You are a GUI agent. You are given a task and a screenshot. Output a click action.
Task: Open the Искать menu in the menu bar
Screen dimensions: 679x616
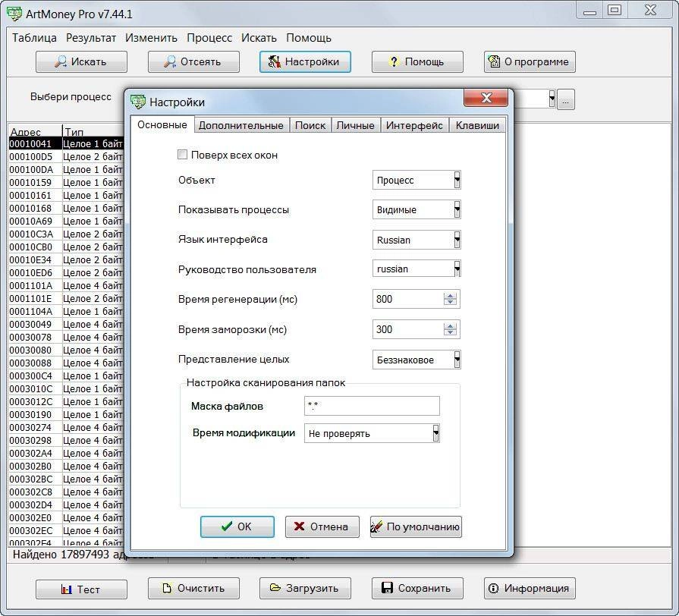259,38
